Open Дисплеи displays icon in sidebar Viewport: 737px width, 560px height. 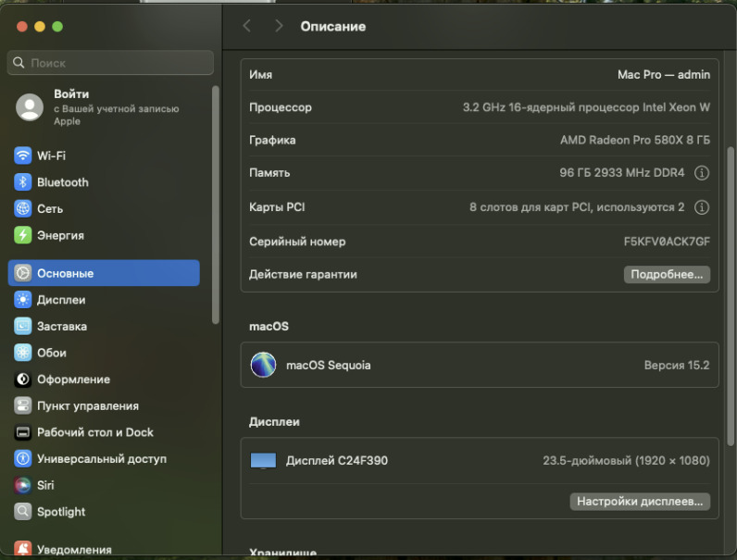coord(22,300)
